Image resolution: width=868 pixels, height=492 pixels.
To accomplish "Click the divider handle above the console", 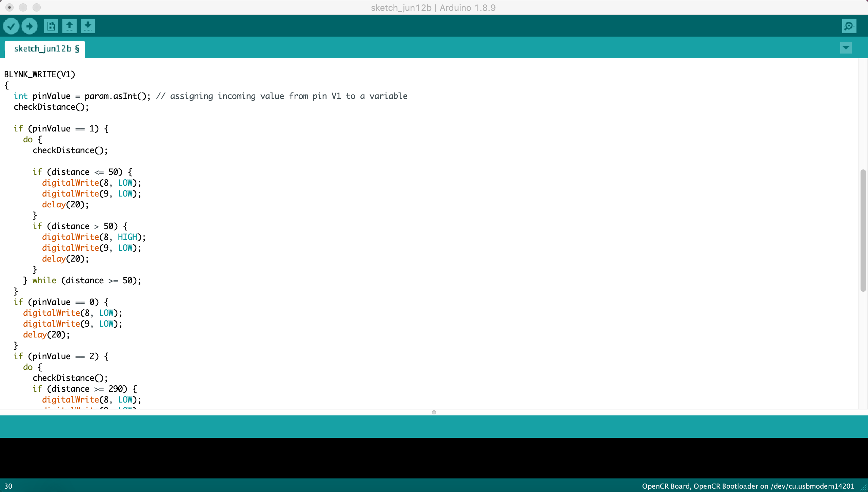I will pyautogui.click(x=434, y=412).
